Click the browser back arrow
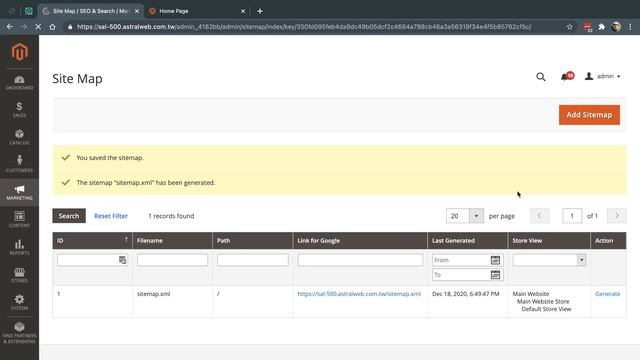The image size is (640, 360). click(x=10, y=27)
